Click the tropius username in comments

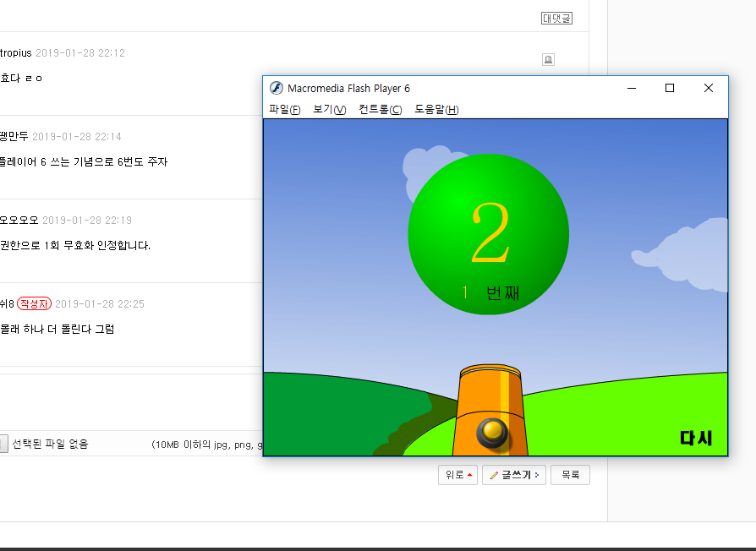tap(15, 53)
